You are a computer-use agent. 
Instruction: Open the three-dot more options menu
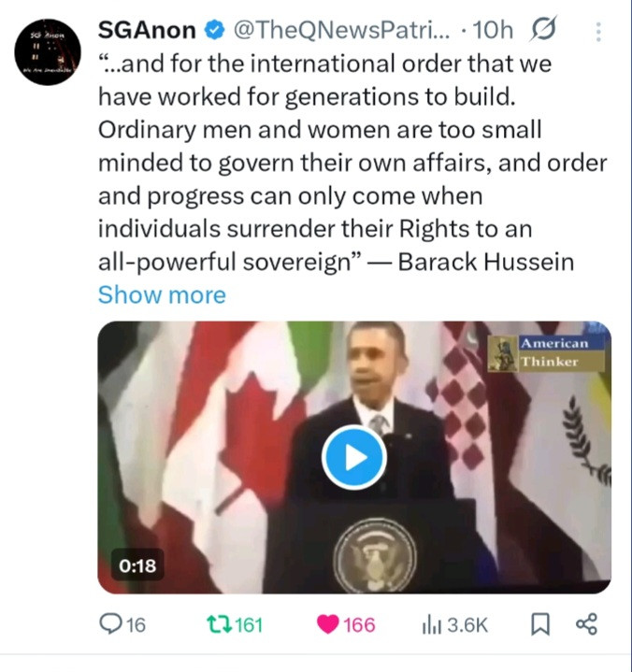598,32
